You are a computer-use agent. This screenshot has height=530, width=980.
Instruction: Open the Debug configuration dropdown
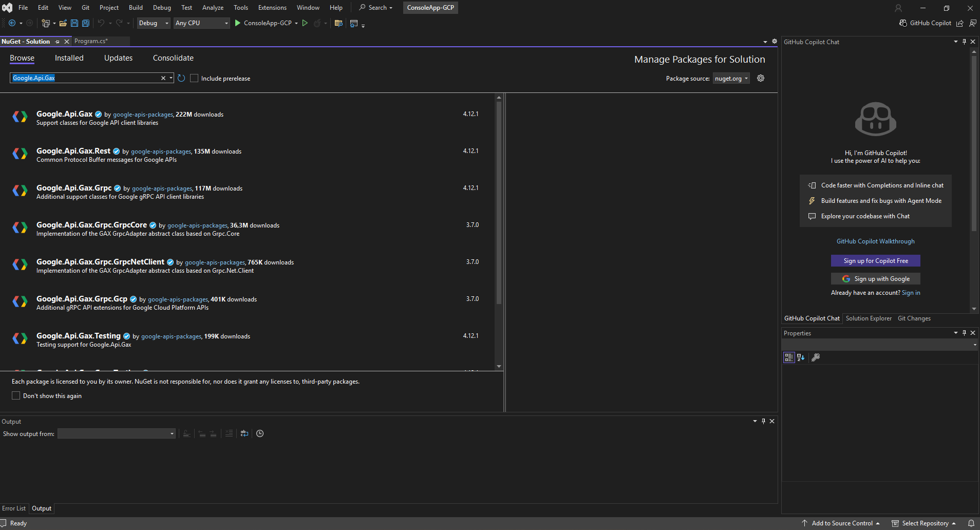coord(153,23)
